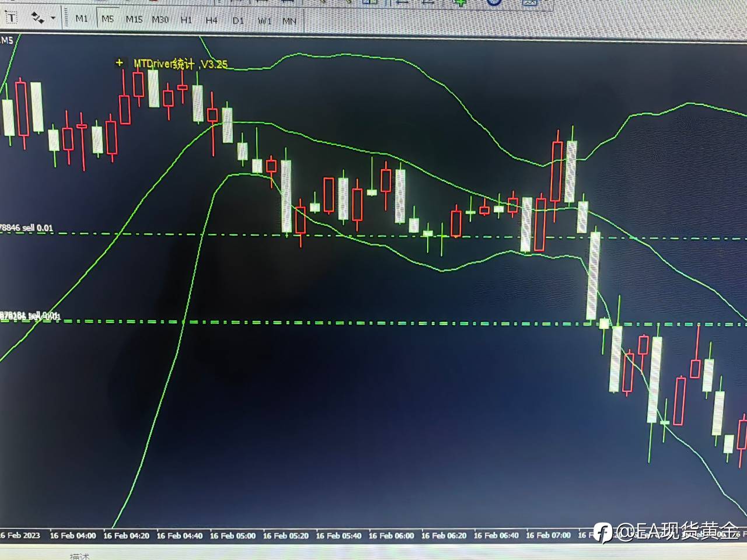Image resolution: width=747 pixels, height=560 pixels.
Task: Click the 16 Feb 07:00 time axis label
Action: click(549, 535)
